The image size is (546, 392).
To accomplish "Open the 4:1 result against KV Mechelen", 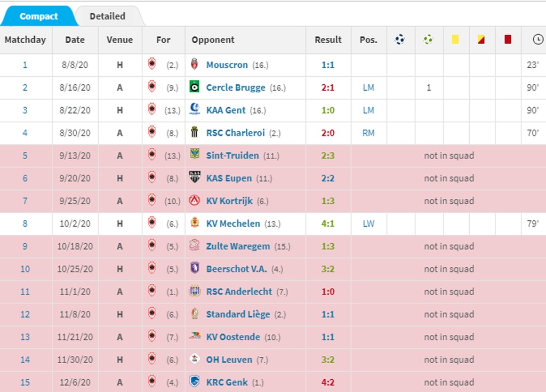I will point(328,223).
